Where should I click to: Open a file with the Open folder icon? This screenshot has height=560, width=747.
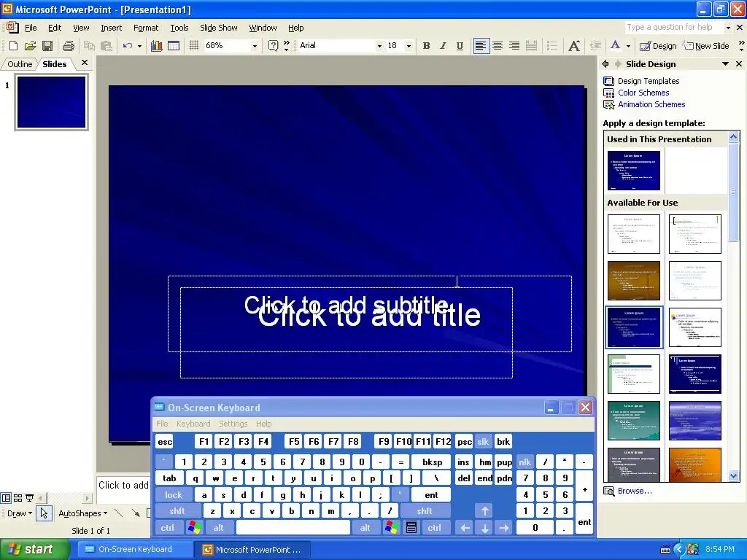[x=30, y=46]
